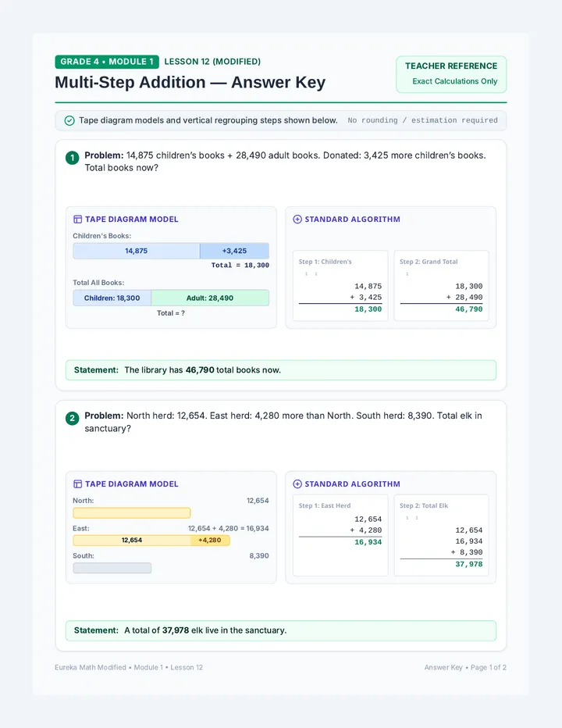Click the South value 8,390
Screen dimensions: 562x728
(x=259, y=555)
